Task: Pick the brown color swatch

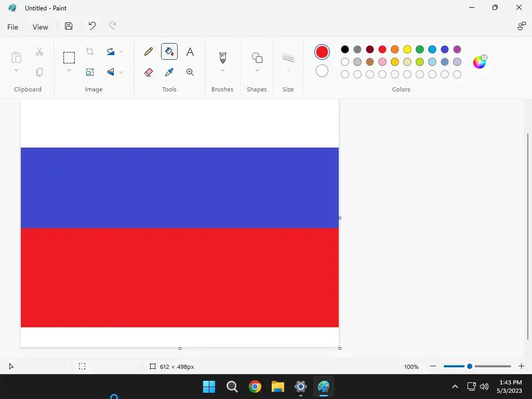Action: (x=370, y=62)
